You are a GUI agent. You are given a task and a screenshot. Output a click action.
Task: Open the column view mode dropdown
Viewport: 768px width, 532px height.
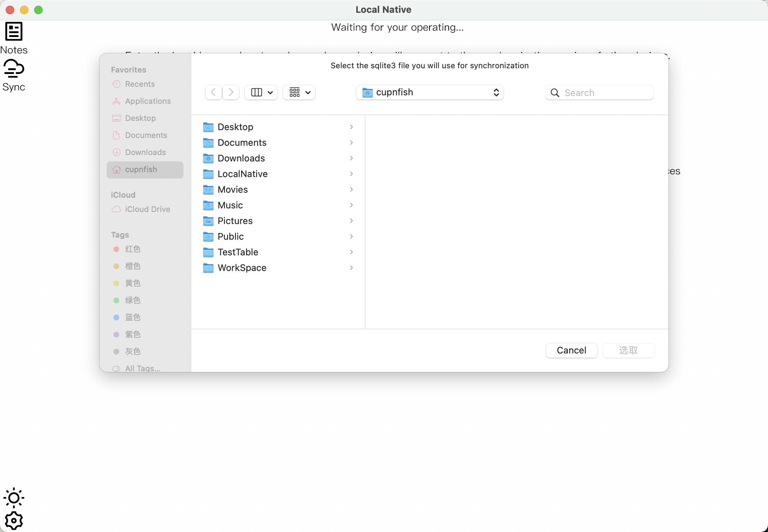pyautogui.click(x=261, y=92)
